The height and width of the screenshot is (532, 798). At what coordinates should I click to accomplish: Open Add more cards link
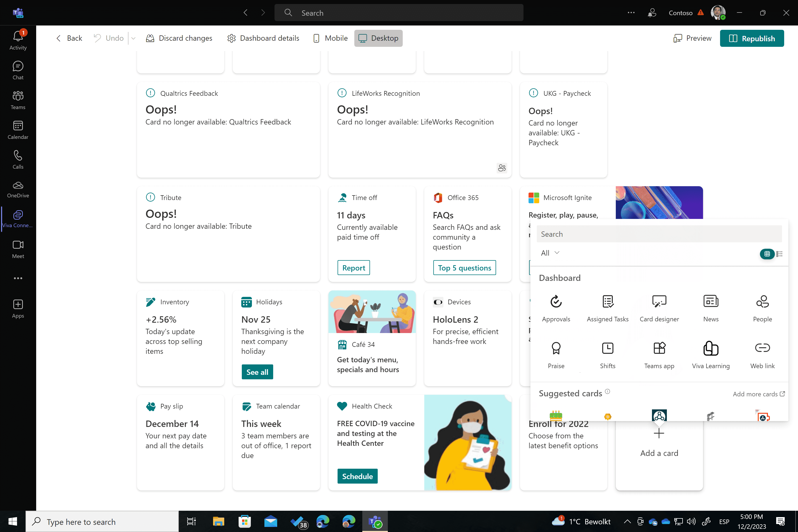click(758, 394)
